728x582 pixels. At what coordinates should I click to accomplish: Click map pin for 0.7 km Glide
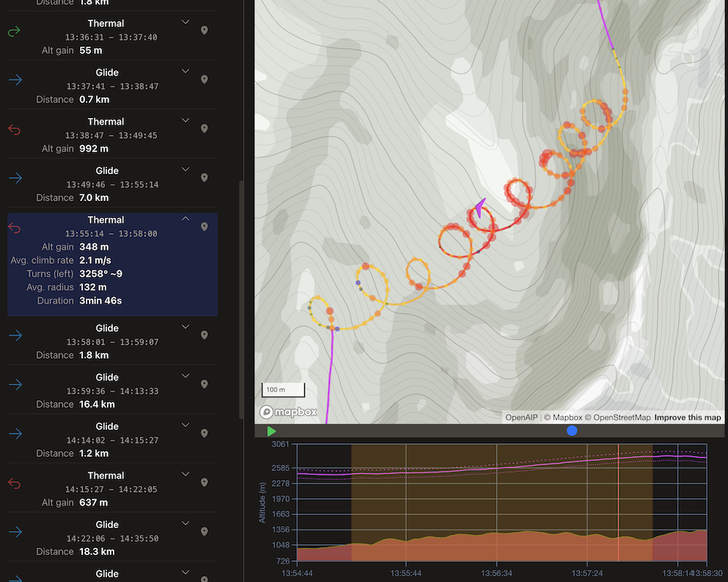[205, 79]
